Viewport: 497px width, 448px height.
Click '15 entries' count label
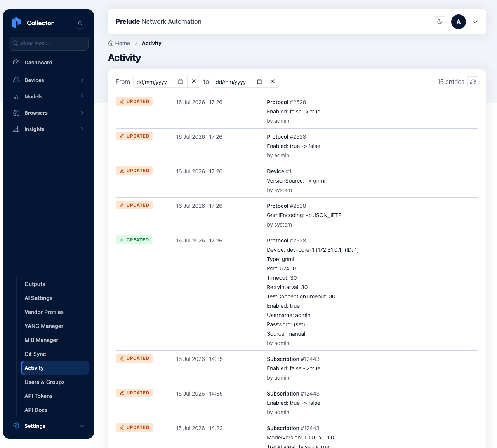point(451,82)
